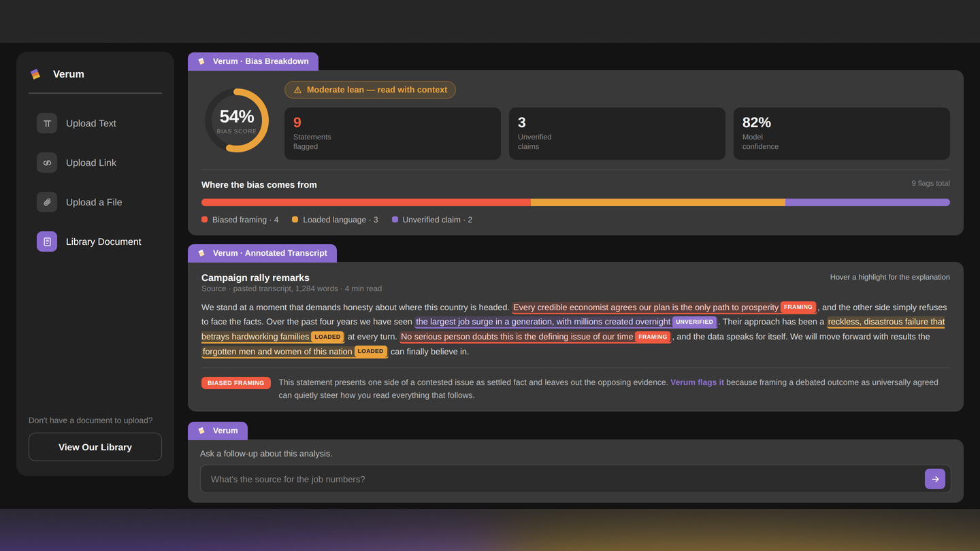The image size is (980, 551).
Task: Click the 'Where the bias comes from' heading
Action: coord(259,185)
